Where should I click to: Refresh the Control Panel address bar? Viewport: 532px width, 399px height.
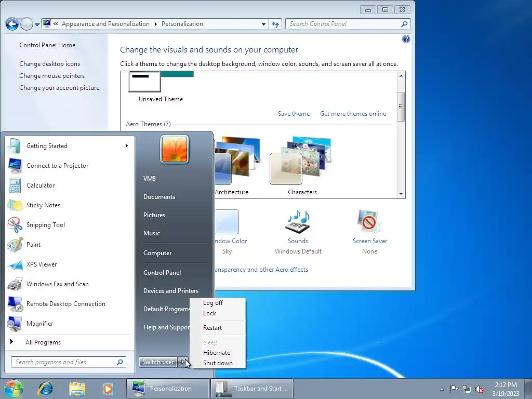(x=275, y=24)
